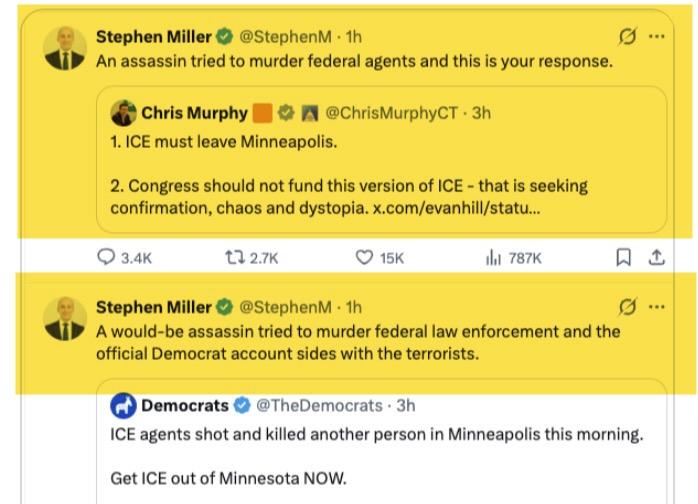
Task: Click Stephen Miller's name on first tweet
Action: [x=153, y=37]
